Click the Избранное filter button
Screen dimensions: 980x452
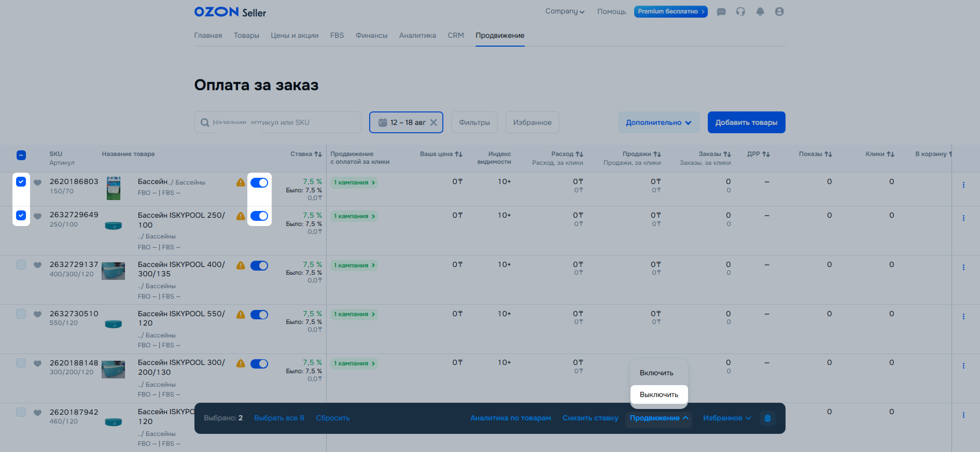click(x=532, y=122)
